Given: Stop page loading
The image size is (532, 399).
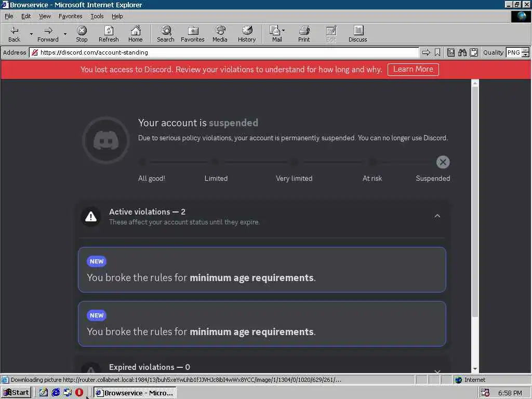Looking at the screenshot, I should tap(82, 34).
